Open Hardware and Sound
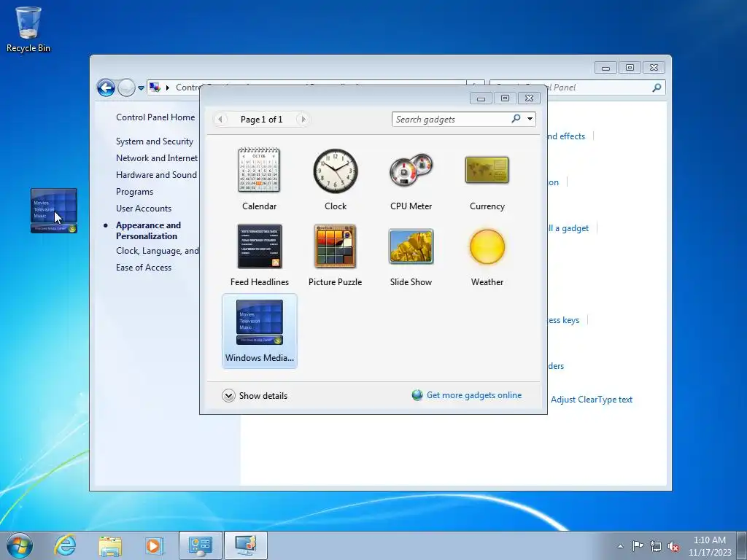 coord(156,175)
